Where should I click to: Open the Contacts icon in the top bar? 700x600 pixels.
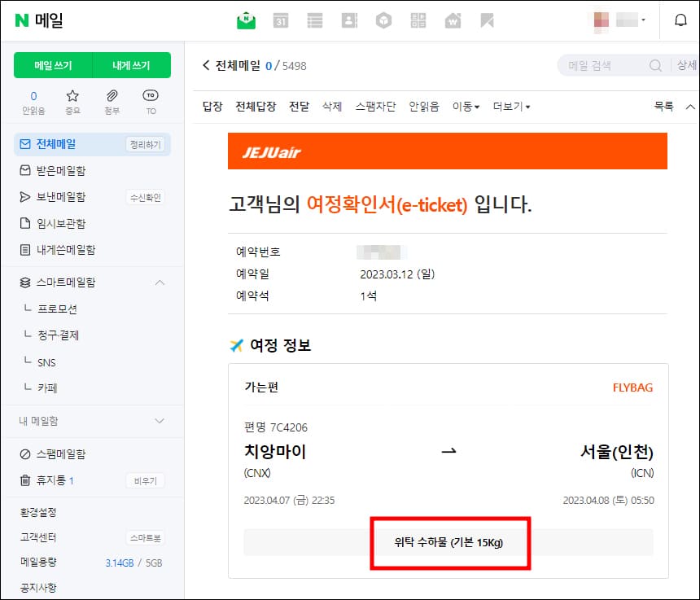348,20
